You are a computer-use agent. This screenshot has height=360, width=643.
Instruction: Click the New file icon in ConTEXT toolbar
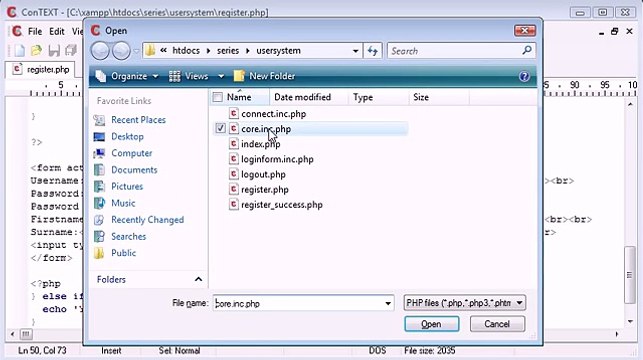click(x=19, y=50)
